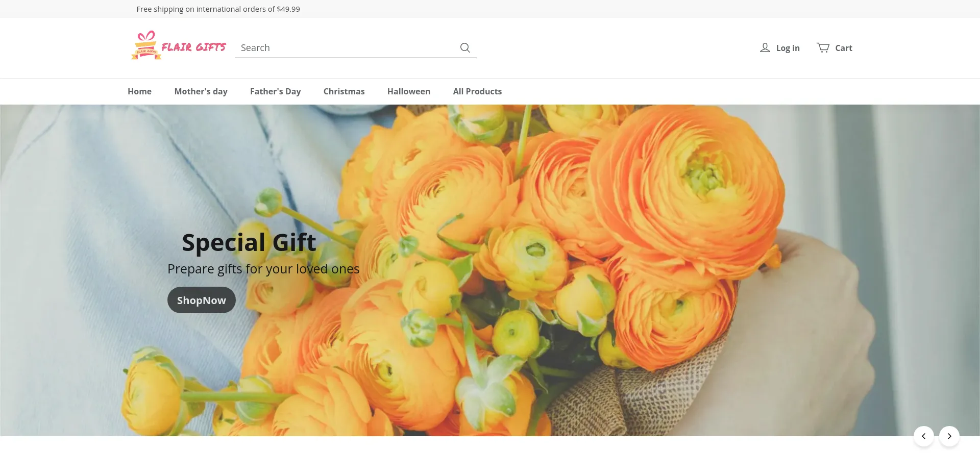
Task: Click the search magnifier icon
Action: [x=465, y=47]
